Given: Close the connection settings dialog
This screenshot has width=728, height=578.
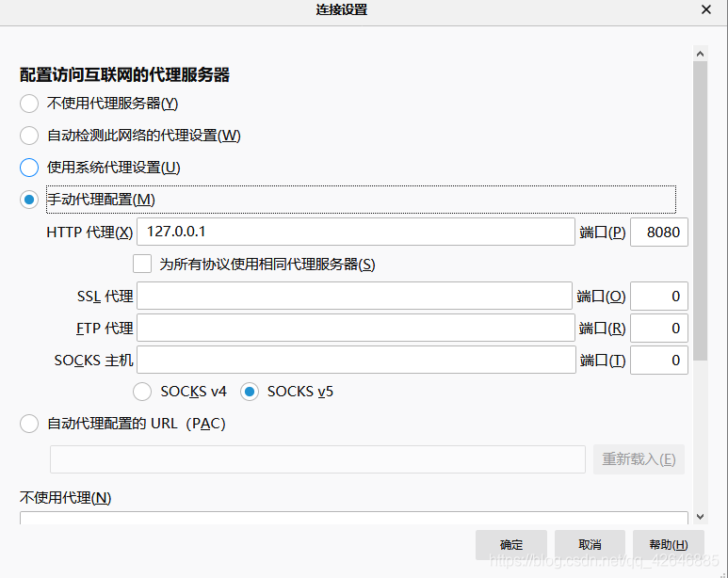Looking at the screenshot, I should tap(706, 10).
